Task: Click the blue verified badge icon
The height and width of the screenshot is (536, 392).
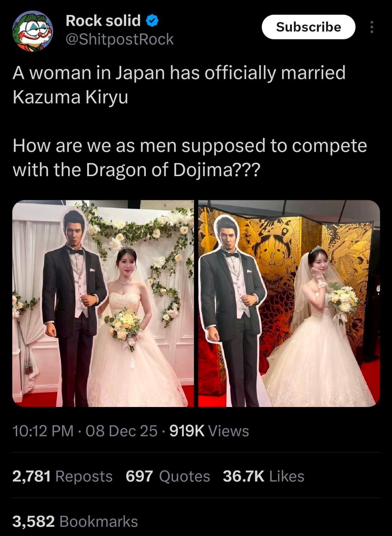Action: pyautogui.click(x=152, y=21)
